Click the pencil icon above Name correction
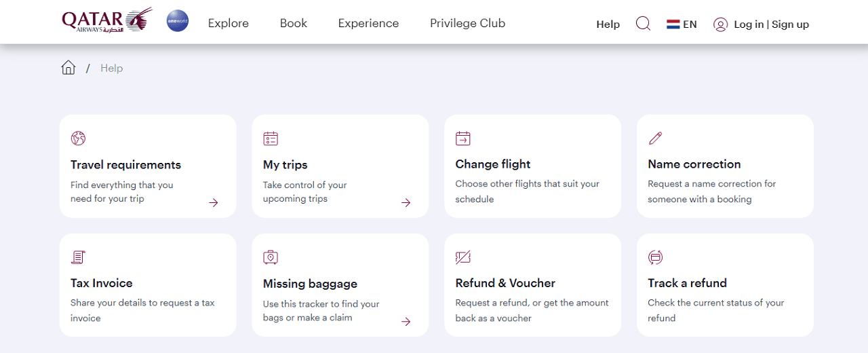 655,138
